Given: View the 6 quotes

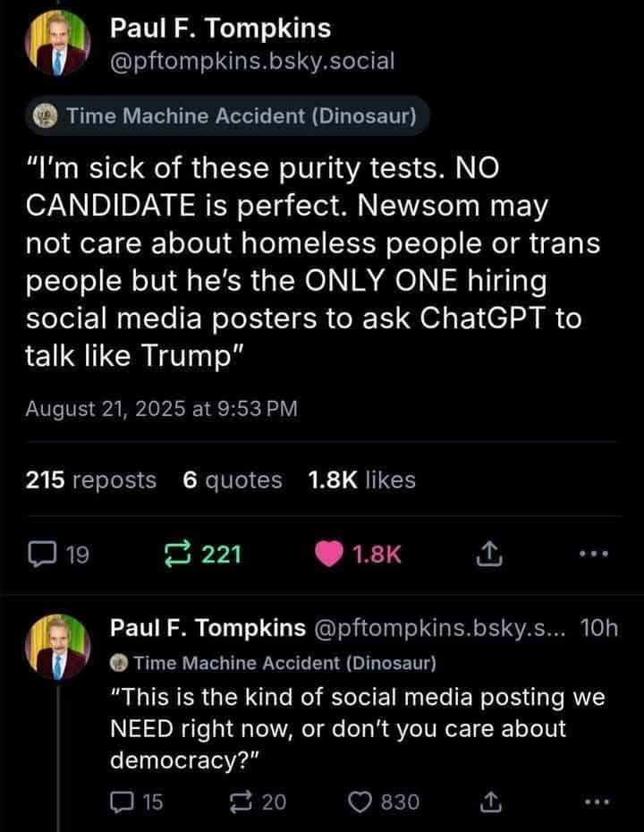Looking at the screenshot, I should click(x=232, y=480).
